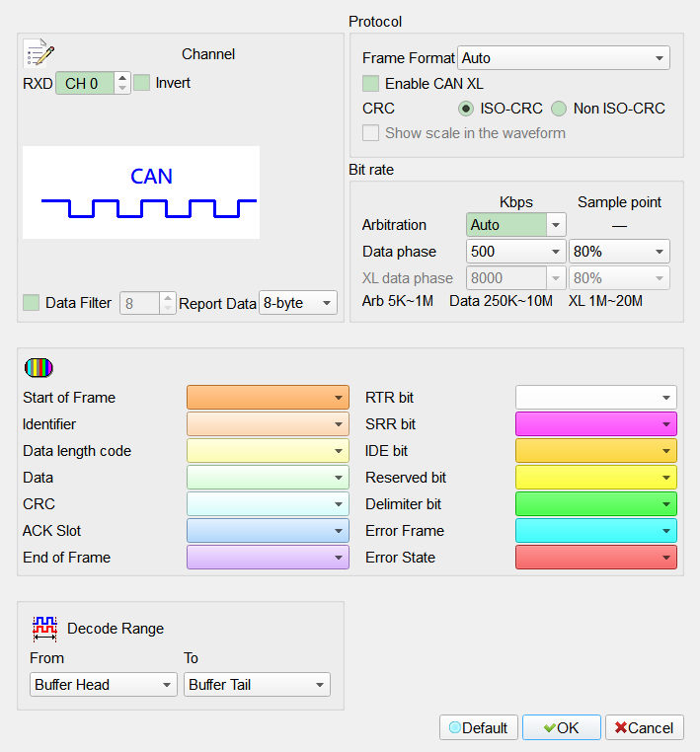Pick the Start of Frame color swatch
This screenshot has width=700, height=752.
coord(268,397)
